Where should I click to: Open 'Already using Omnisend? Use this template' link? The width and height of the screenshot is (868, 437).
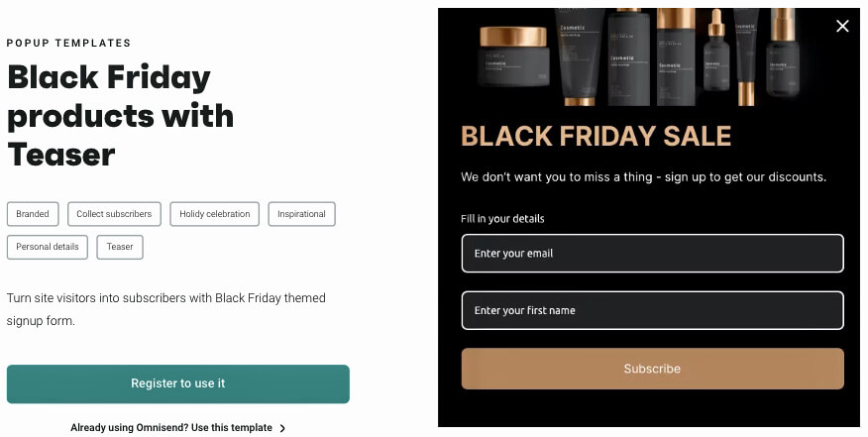pyautogui.click(x=170, y=428)
